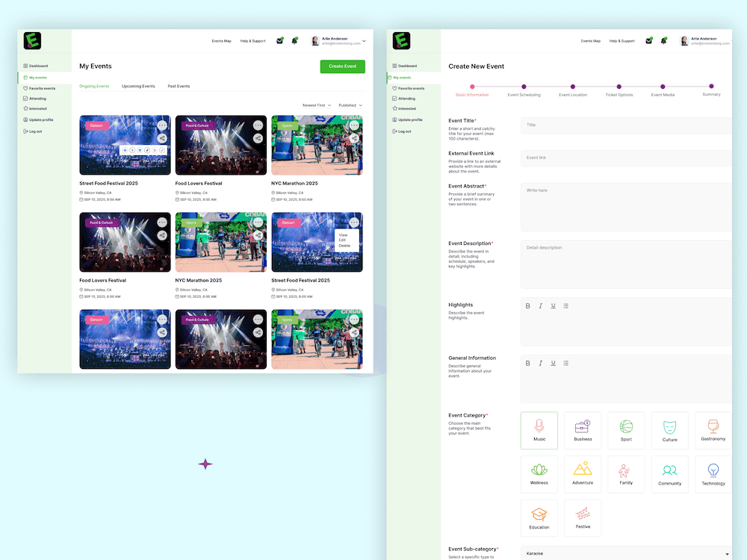747x560 pixels.
Task: Toggle italic in the Highlights editor
Action: [x=540, y=306]
